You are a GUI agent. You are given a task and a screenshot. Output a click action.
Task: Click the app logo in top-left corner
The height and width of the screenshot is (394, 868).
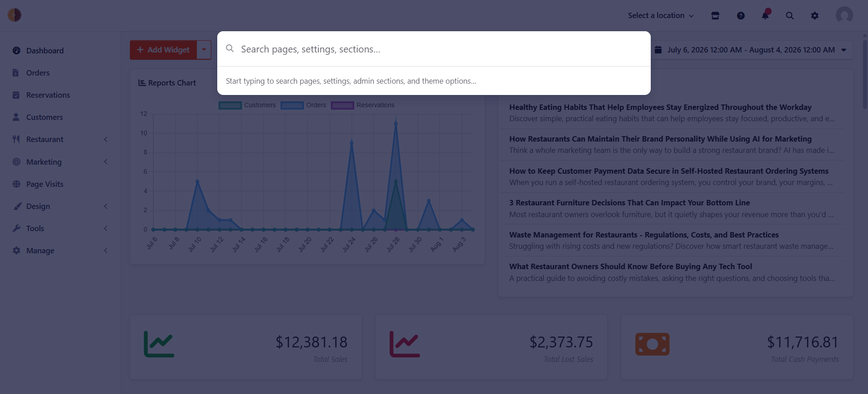[14, 15]
